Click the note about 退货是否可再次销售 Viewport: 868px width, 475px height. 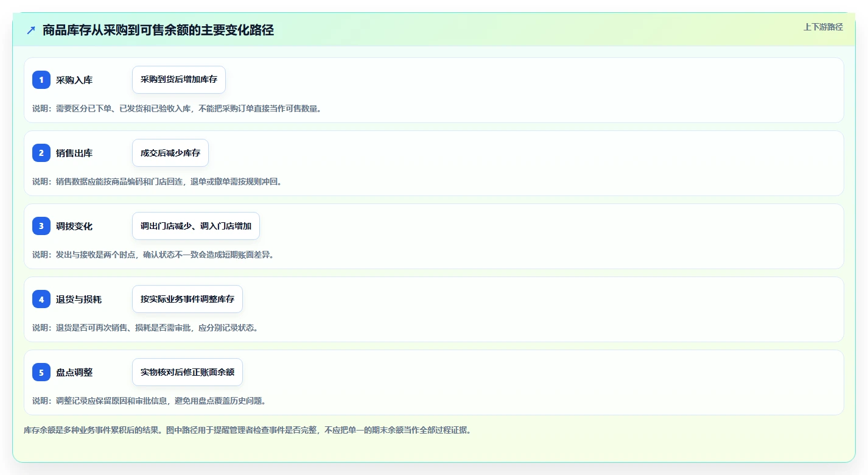tap(145, 328)
